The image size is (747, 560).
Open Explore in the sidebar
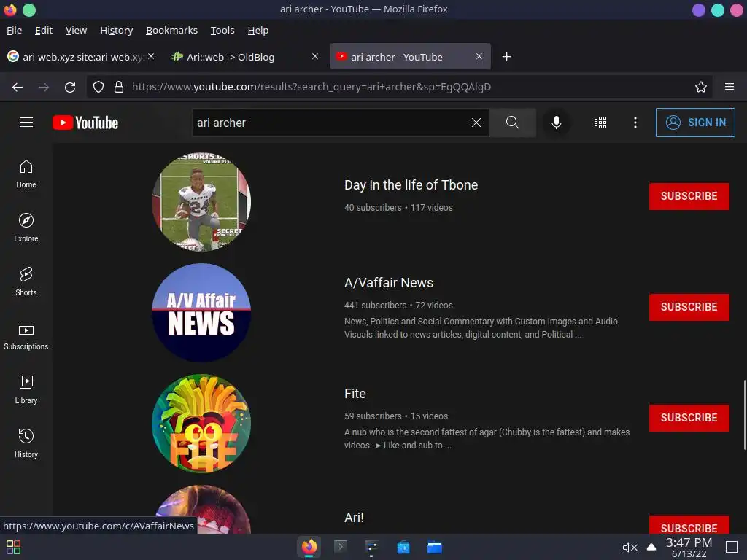26,227
